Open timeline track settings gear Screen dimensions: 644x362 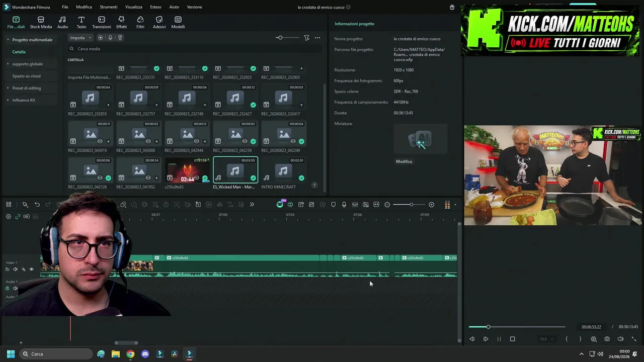[9, 217]
